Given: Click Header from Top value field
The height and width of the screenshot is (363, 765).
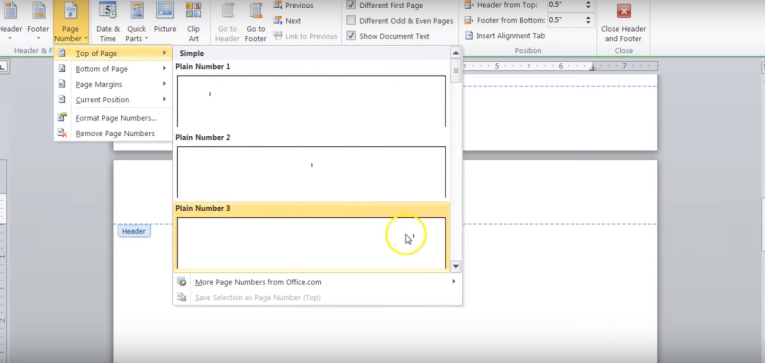Looking at the screenshot, I should [564, 5].
